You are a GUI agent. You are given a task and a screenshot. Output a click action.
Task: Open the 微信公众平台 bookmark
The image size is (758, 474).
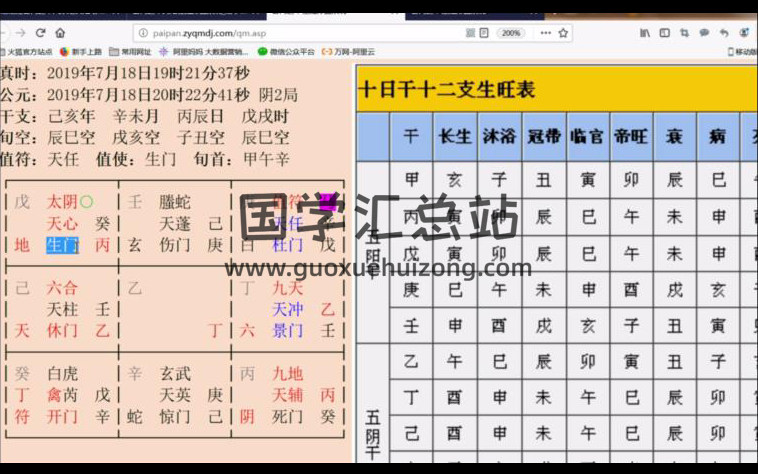286,51
